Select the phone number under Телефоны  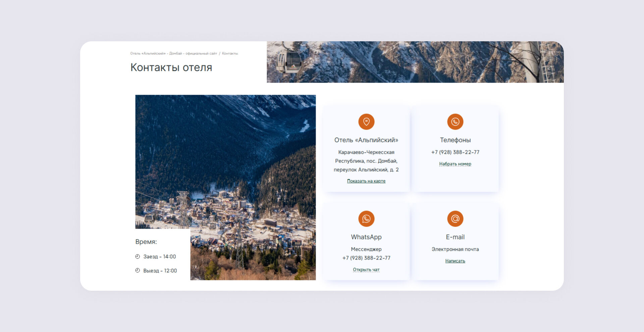point(455,152)
